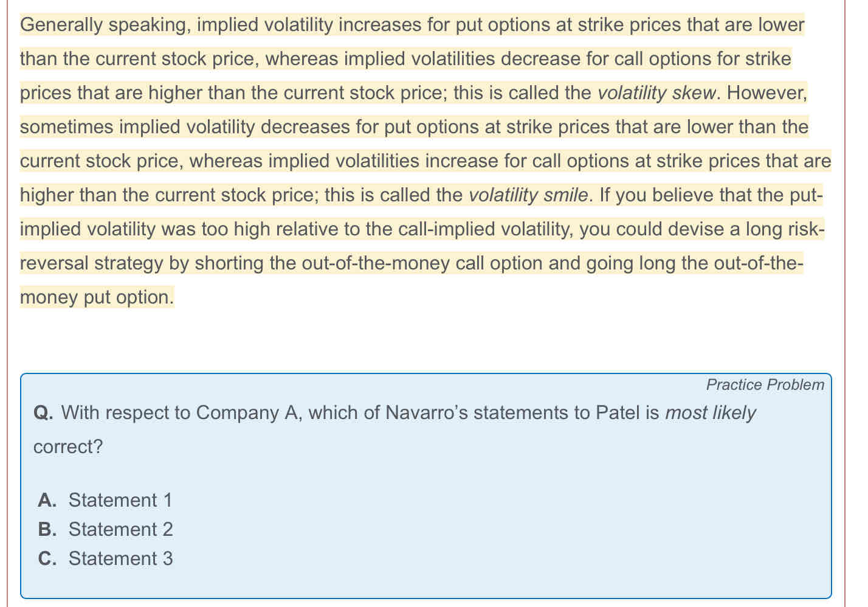Image resolution: width=868 pixels, height=607 pixels.
Task: Select answer option C, Statement 3
Action: click(105, 558)
